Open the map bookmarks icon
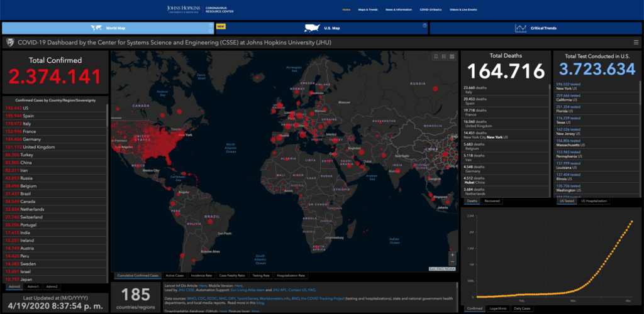644x314 pixels. tap(435, 57)
